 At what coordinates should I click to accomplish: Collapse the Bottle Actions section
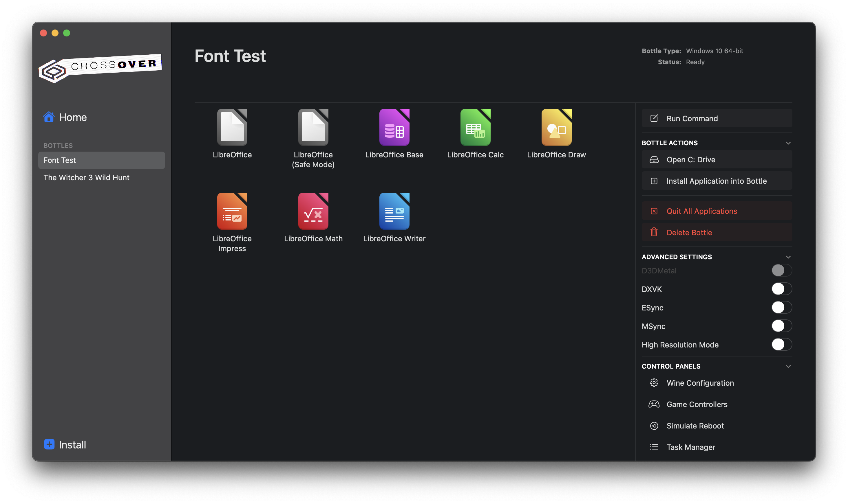788,143
